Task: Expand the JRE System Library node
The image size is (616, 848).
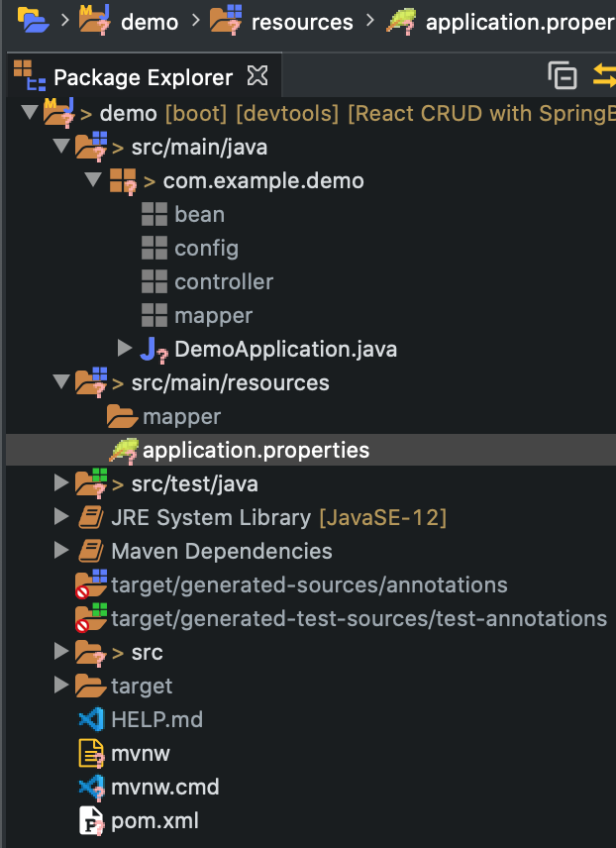Action: 61,516
